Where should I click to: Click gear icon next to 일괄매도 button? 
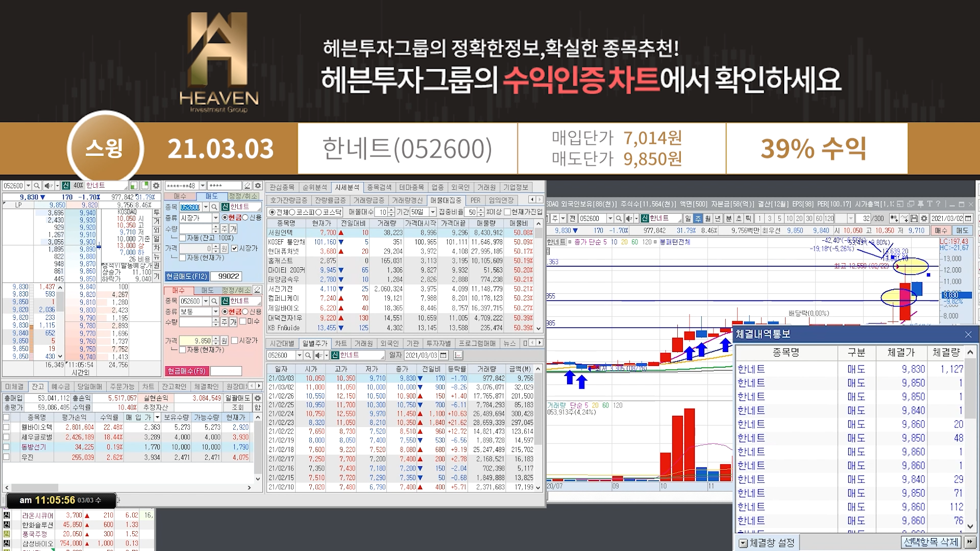[258, 398]
